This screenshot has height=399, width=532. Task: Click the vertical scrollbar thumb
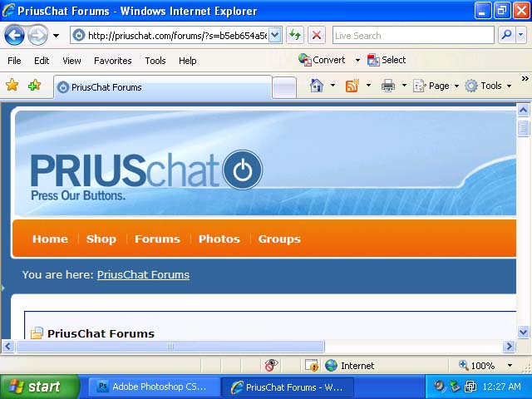tap(523, 128)
